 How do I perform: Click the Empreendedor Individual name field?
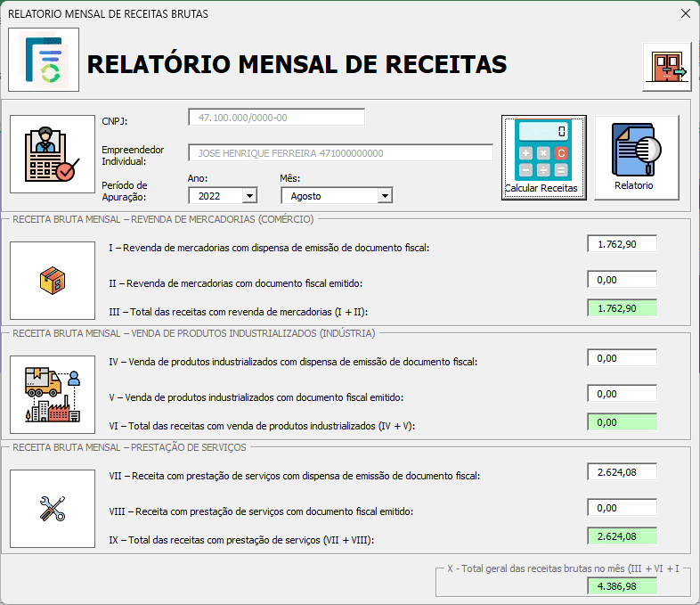click(340, 153)
